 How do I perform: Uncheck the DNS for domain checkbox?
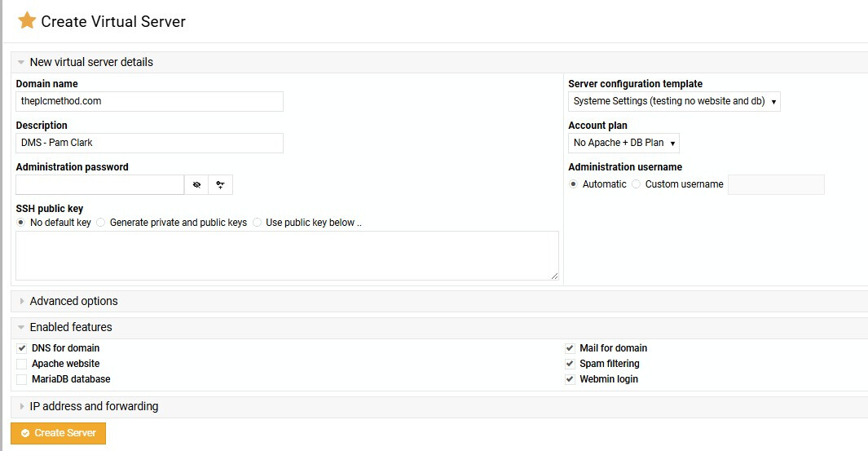(x=22, y=348)
